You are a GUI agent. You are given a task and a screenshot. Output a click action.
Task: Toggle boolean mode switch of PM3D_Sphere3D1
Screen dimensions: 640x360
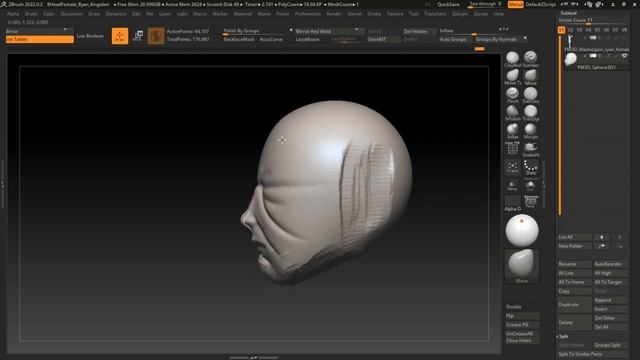pos(593,56)
